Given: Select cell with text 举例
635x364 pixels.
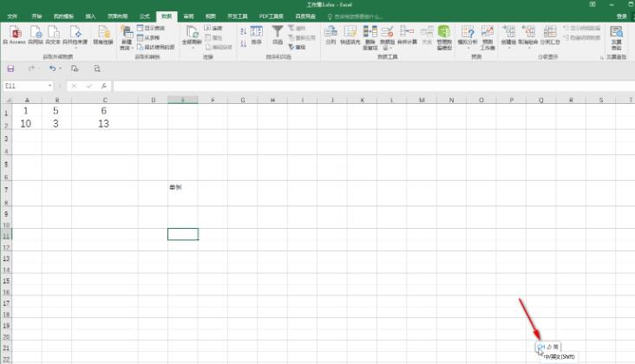Looking at the screenshot, I should coord(183,187).
